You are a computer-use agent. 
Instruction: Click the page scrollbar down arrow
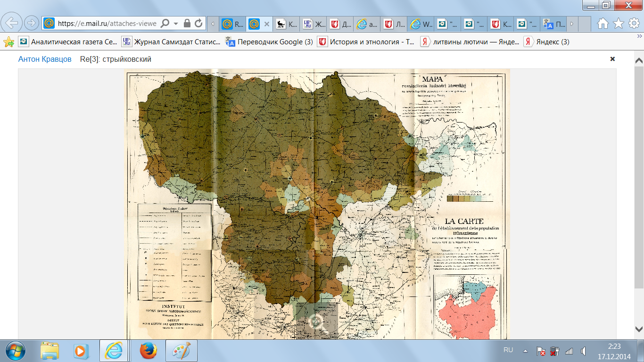[639, 329]
